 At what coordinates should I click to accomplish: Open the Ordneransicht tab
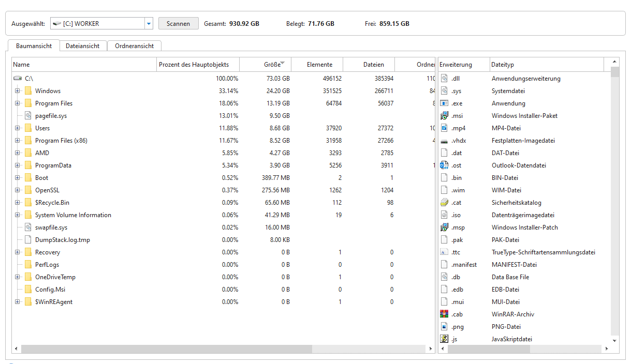click(134, 46)
